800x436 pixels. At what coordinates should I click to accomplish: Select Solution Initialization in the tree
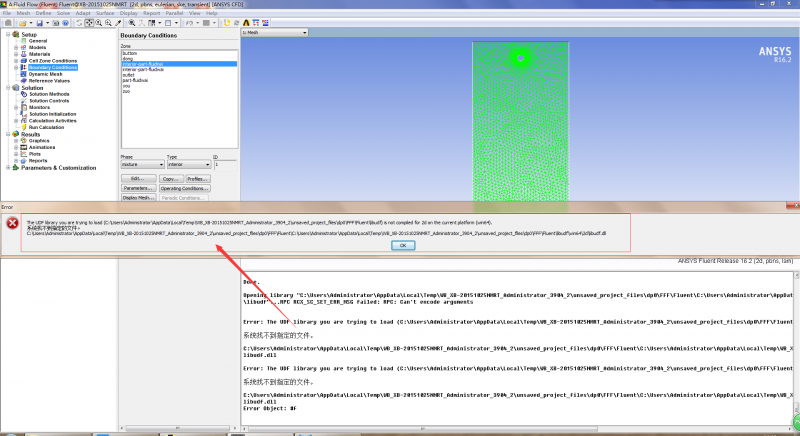[52, 114]
